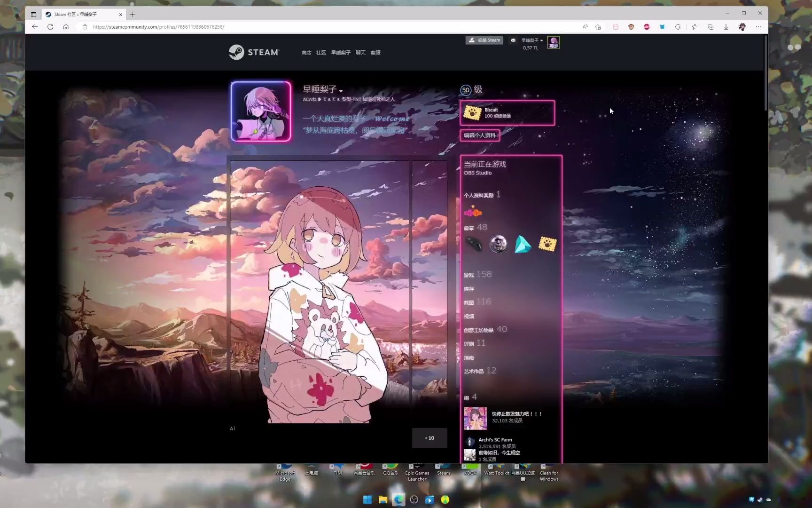
Task: Click the black mouse-shaped badge
Action: tap(474, 244)
